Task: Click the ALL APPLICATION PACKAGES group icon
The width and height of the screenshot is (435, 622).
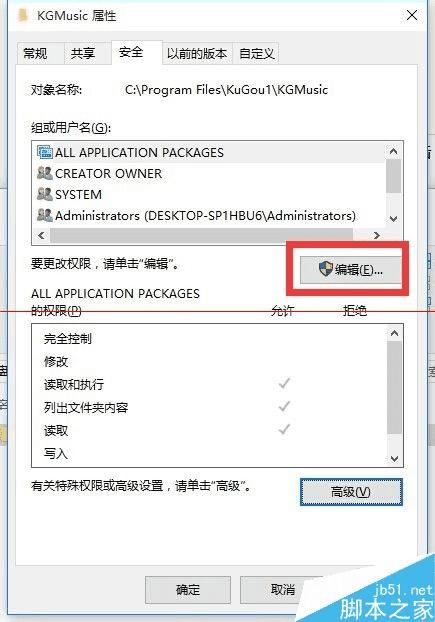Action: pyautogui.click(x=45, y=152)
